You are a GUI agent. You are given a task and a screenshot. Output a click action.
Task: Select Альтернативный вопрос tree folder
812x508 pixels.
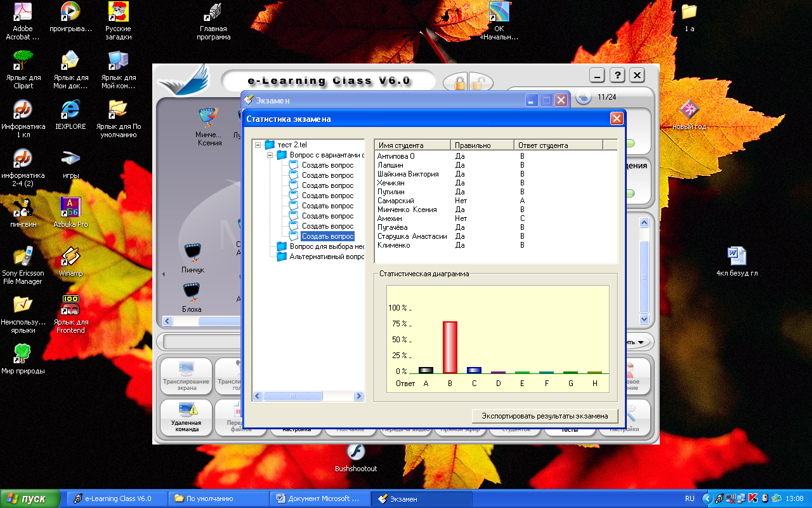pyautogui.click(x=320, y=257)
